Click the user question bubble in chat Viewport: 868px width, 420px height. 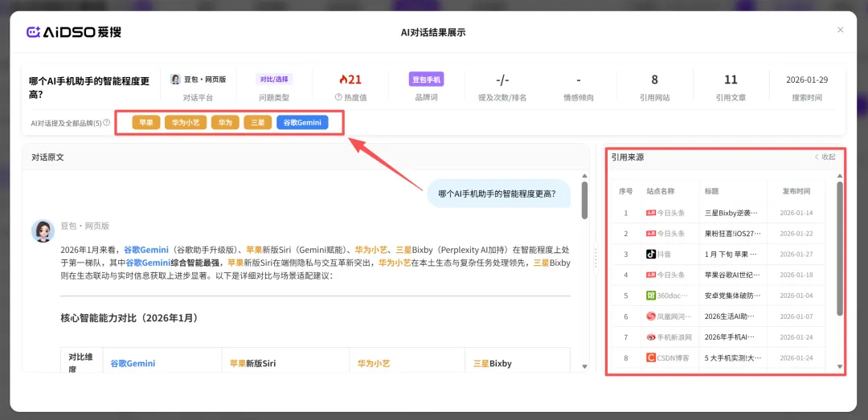click(499, 194)
